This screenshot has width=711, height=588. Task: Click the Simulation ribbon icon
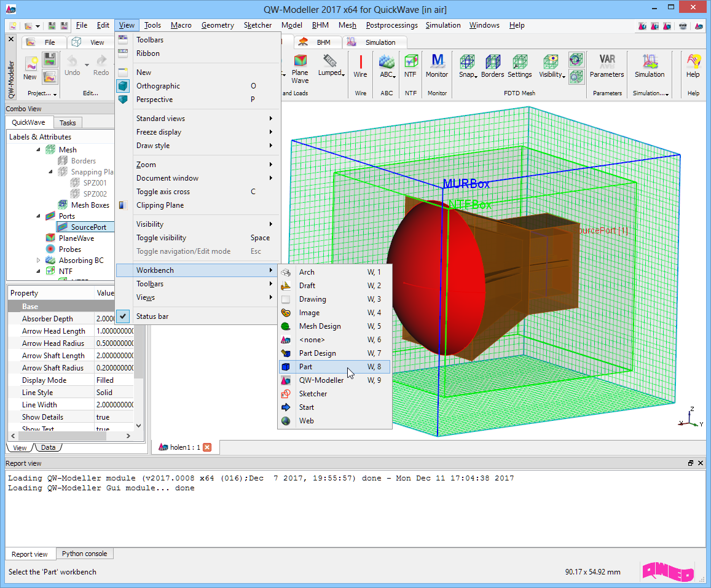tap(650, 66)
